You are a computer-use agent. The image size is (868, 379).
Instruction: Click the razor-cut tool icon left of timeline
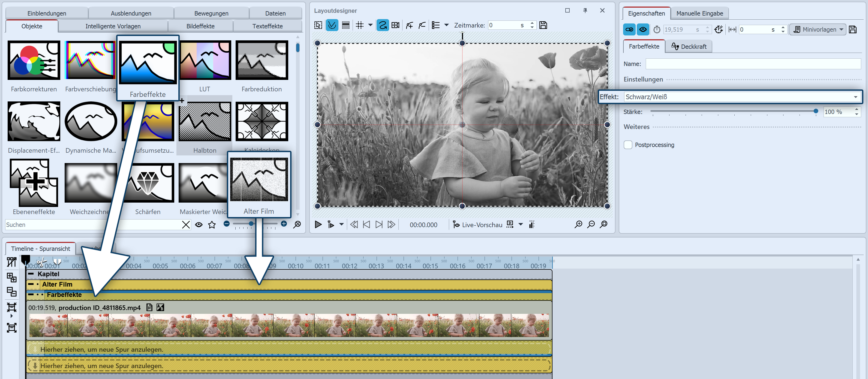tap(11, 262)
